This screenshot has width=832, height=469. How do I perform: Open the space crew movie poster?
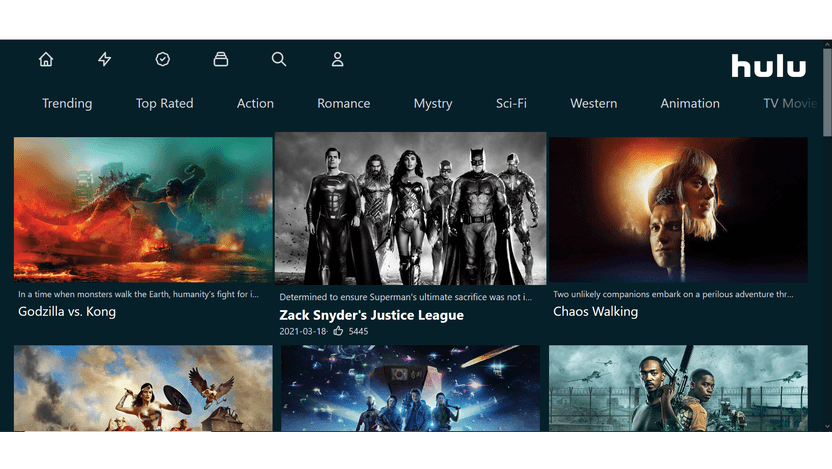click(x=410, y=388)
